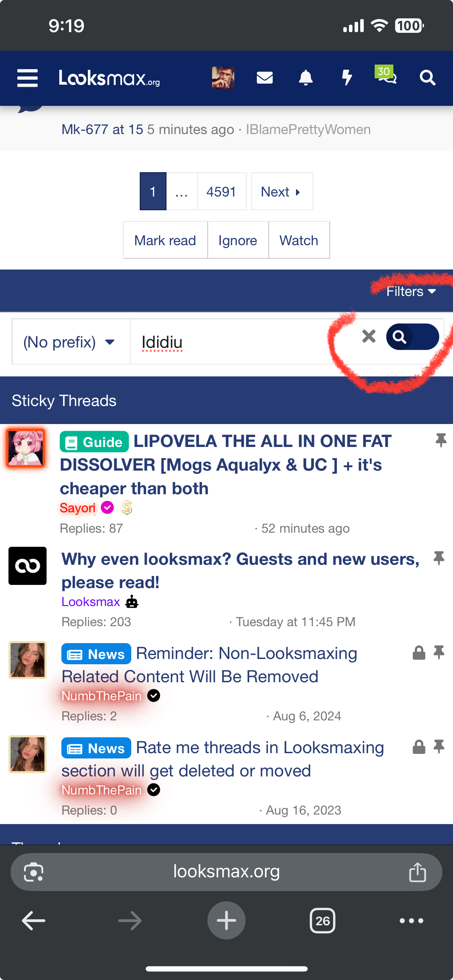Image resolution: width=453 pixels, height=980 pixels.
Task: Clear the Ididiu search text
Action: 369,336
